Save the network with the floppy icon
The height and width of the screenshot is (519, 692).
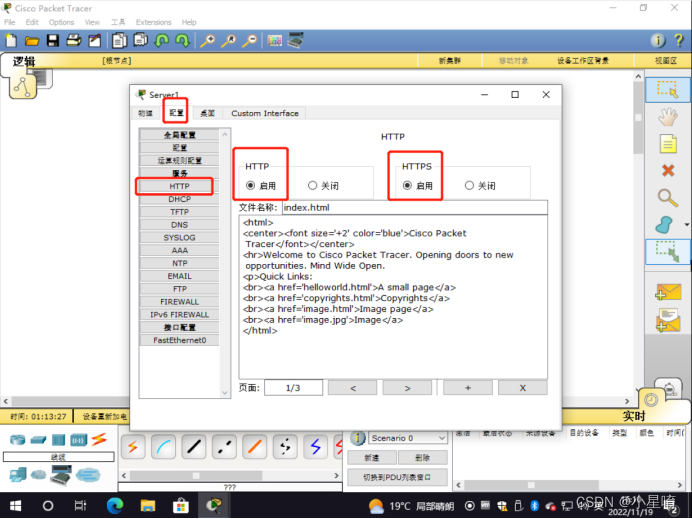click(53, 41)
